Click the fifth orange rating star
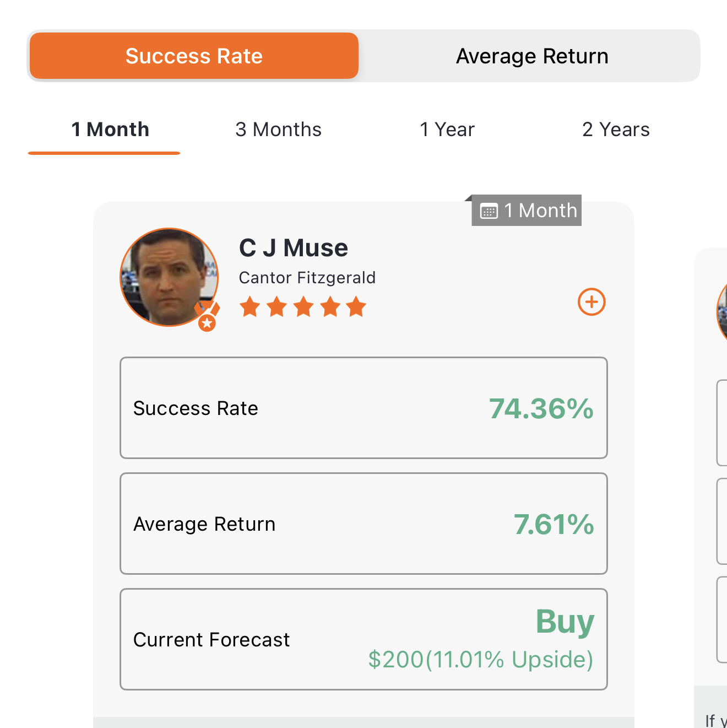727x728 pixels. [x=356, y=306]
